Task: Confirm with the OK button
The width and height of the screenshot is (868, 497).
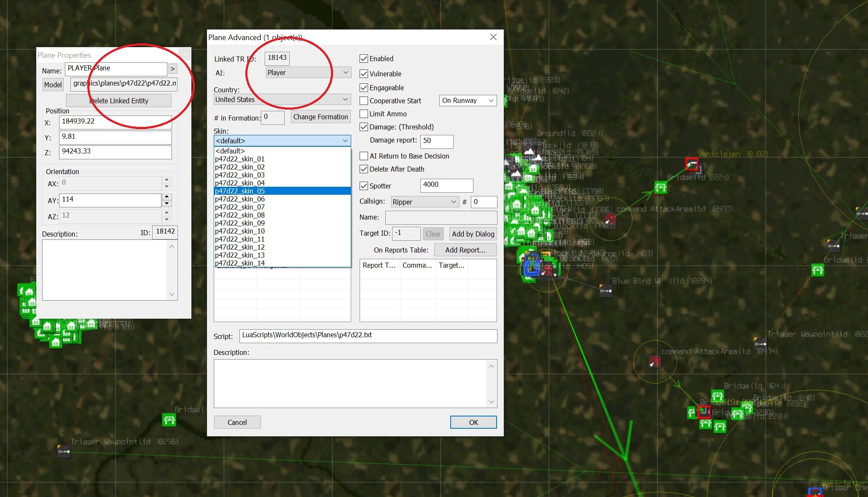Action: (473, 422)
